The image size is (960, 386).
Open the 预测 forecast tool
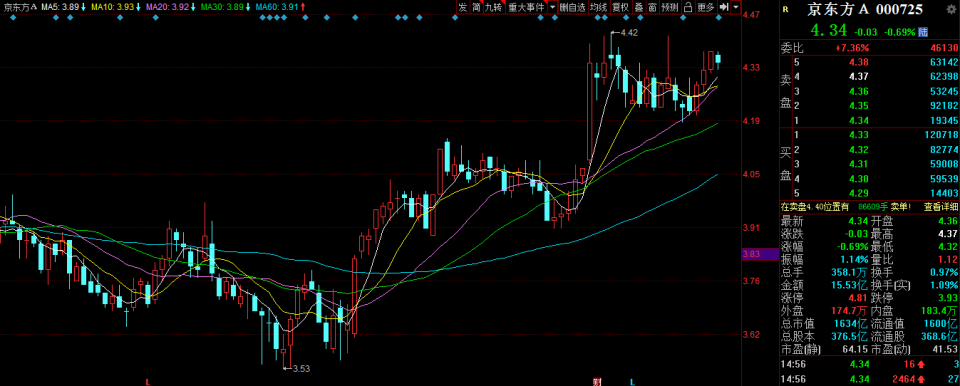[x=670, y=7]
